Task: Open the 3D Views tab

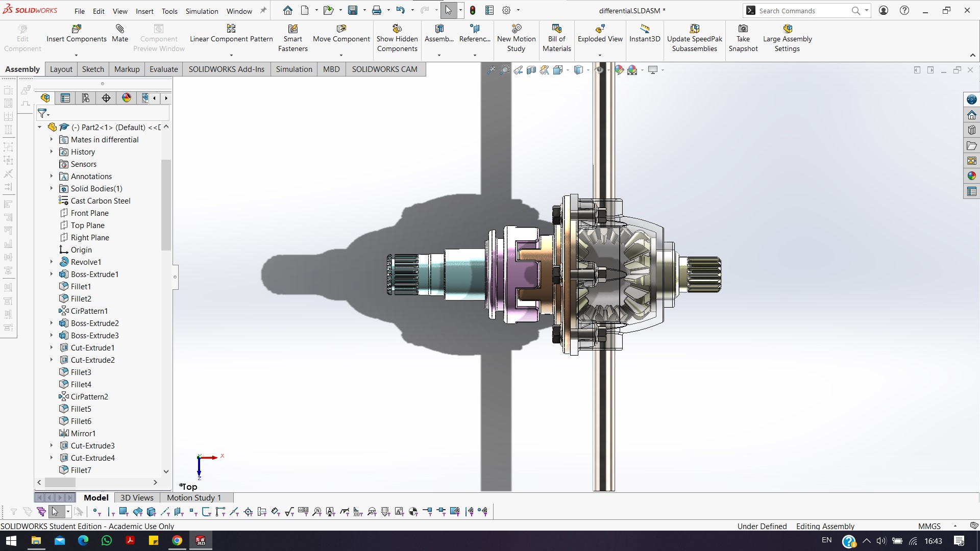Action: point(137,497)
